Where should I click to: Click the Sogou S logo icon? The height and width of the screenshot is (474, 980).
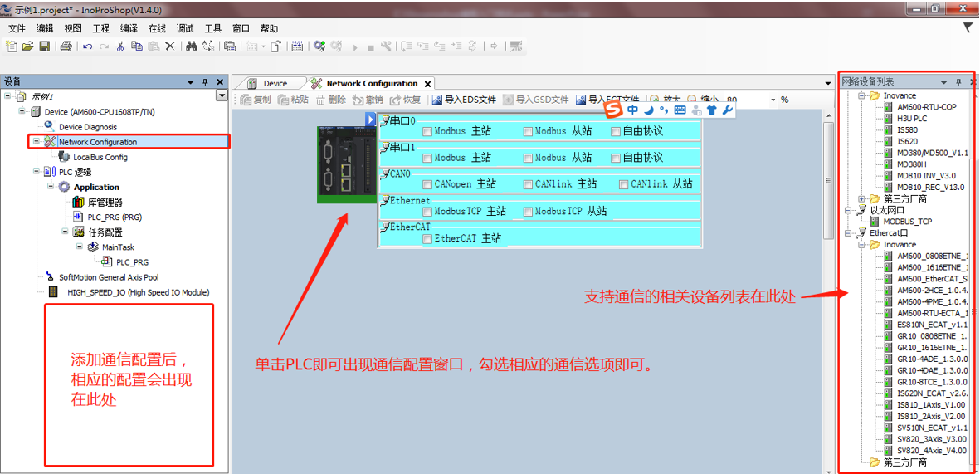point(614,110)
